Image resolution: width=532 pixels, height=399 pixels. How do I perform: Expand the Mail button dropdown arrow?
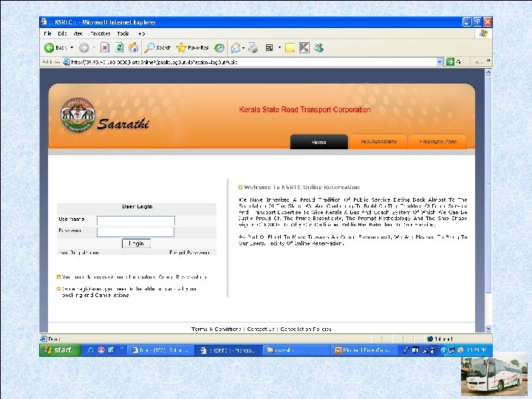click(243, 48)
